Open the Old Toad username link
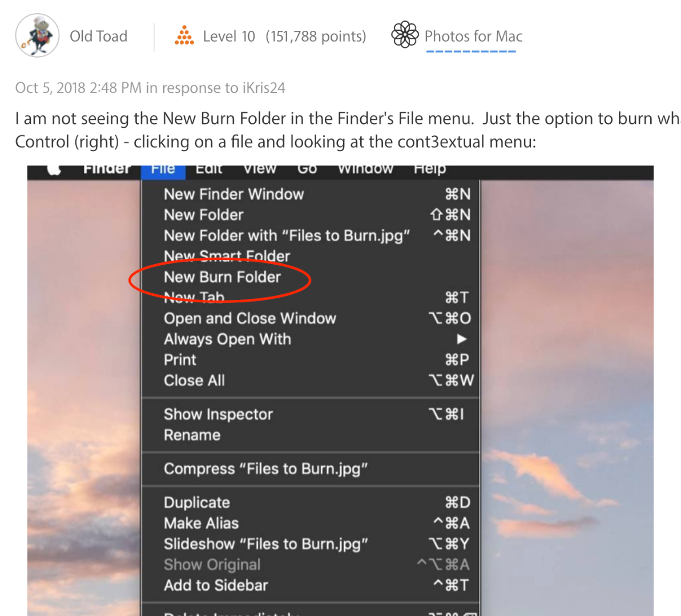The width and height of the screenshot is (681, 616). (x=98, y=37)
